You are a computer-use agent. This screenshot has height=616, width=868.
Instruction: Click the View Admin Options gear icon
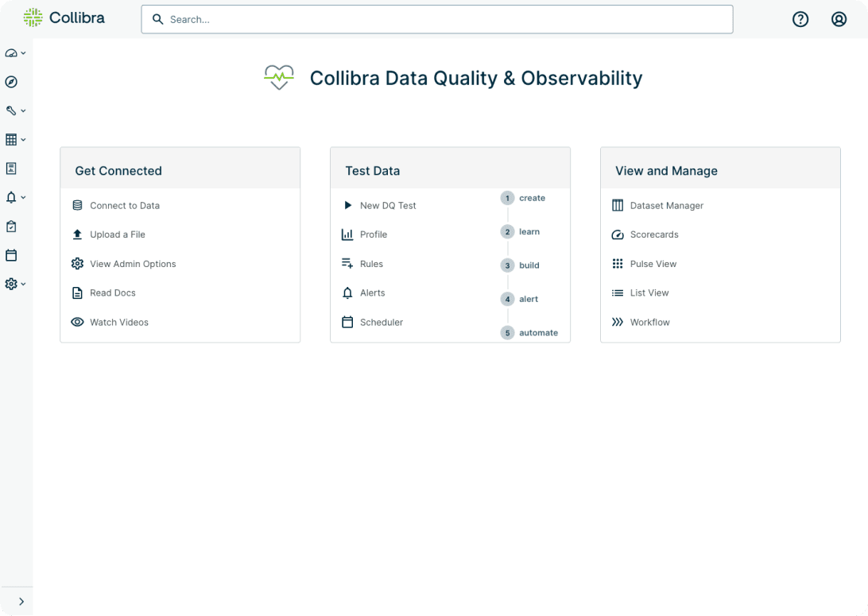point(78,263)
